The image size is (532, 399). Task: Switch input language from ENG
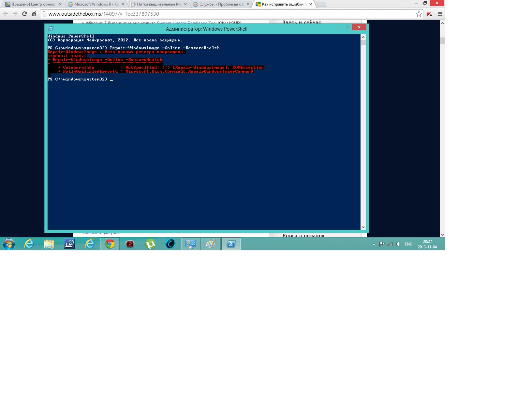408,244
